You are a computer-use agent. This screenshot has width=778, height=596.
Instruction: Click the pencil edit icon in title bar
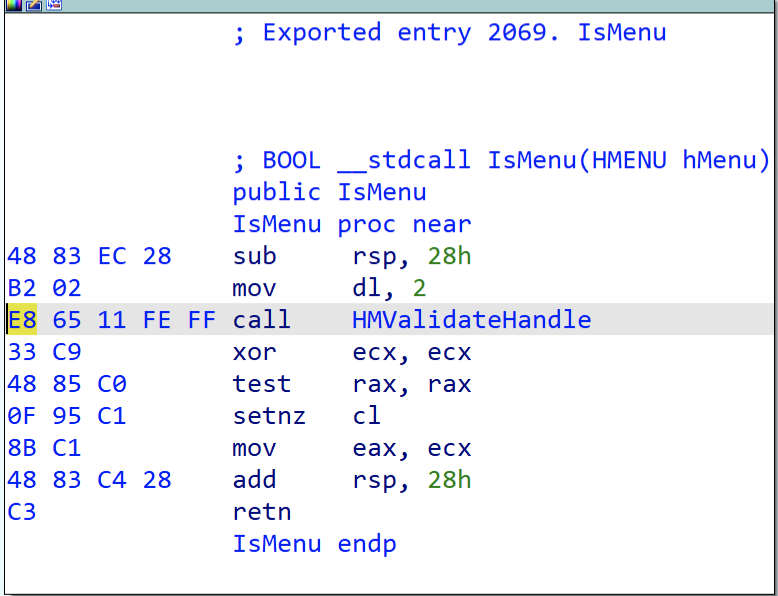33,5
